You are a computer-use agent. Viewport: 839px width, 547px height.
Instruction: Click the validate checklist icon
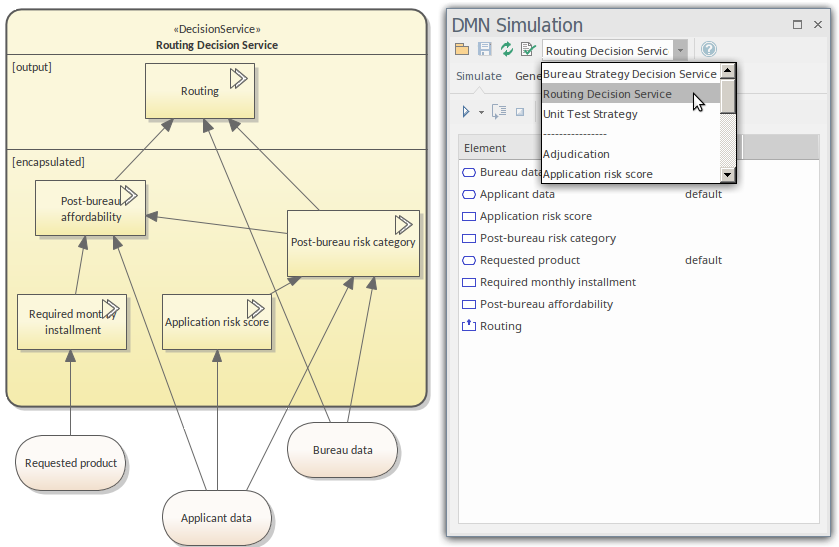(x=527, y=50)
